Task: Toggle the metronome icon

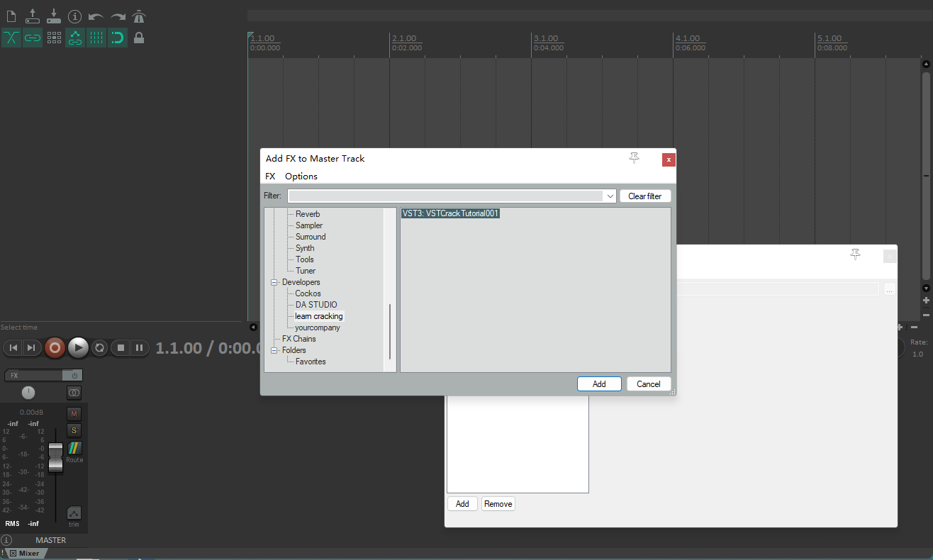Action: 139,16
